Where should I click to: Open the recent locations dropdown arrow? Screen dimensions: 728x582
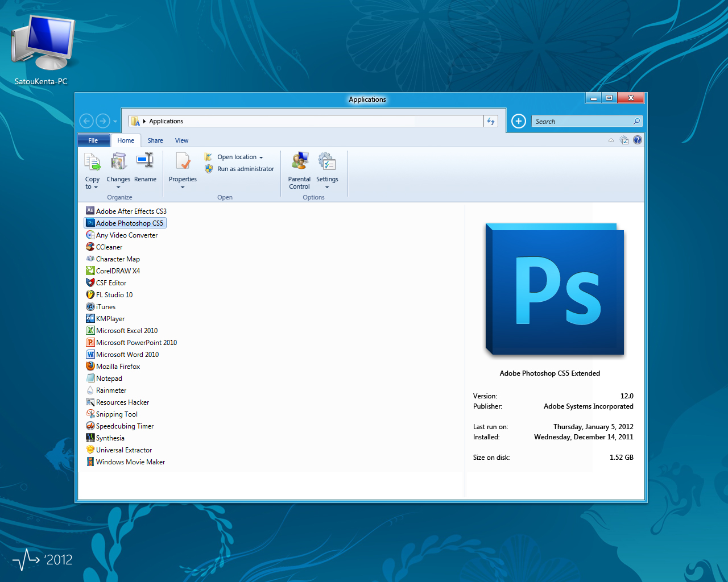coord(115,121)
